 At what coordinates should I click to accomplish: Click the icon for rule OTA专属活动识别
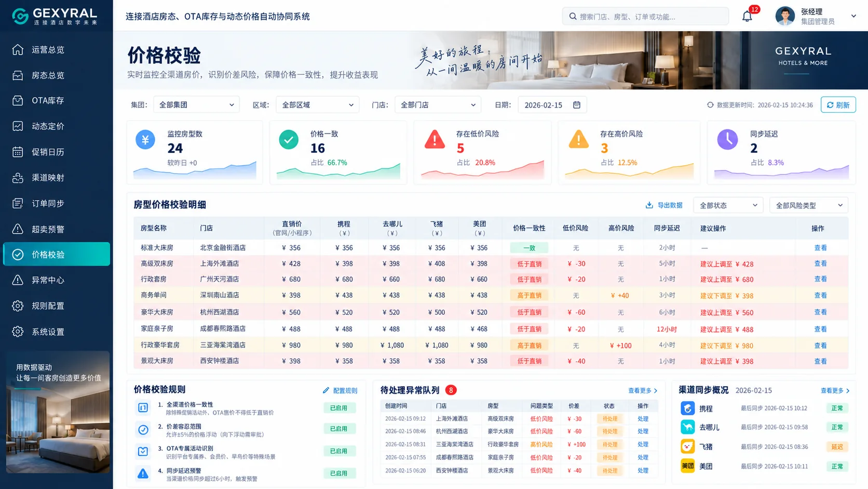[143, 452]
